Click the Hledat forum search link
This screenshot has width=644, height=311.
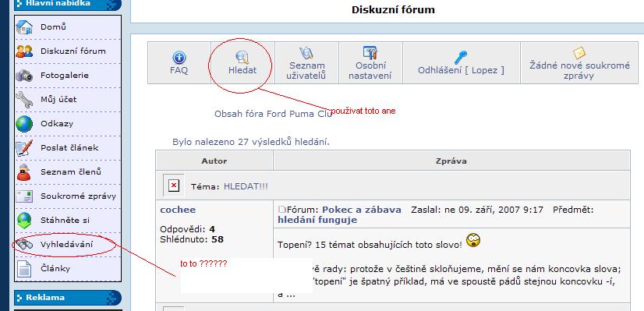(x=242, y=70)
